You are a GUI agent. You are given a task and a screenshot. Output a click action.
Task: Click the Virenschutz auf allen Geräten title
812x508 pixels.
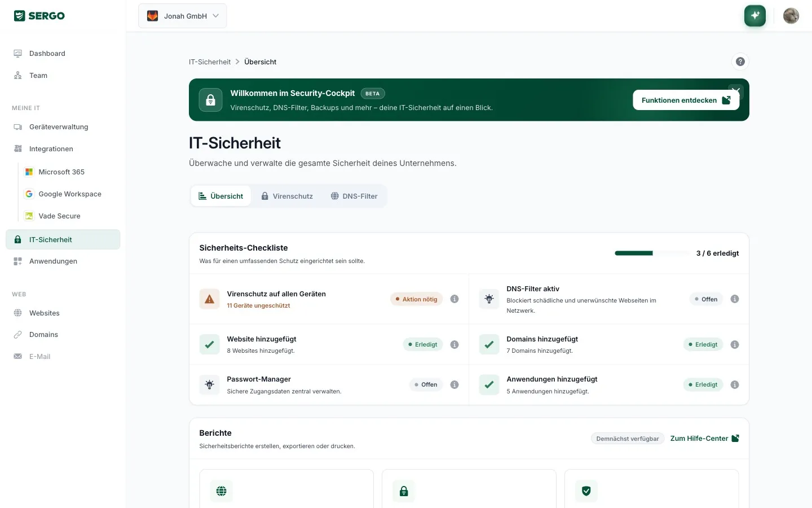[276, 294]
